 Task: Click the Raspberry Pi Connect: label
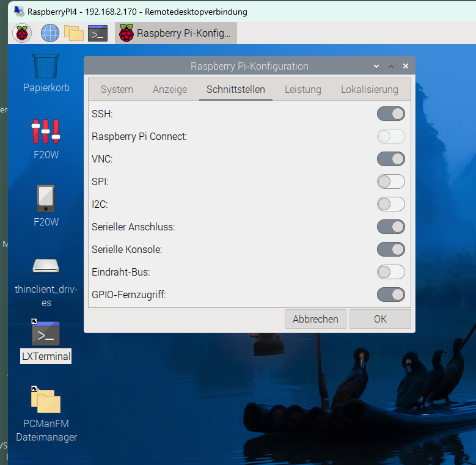click(x=139, y=137)
